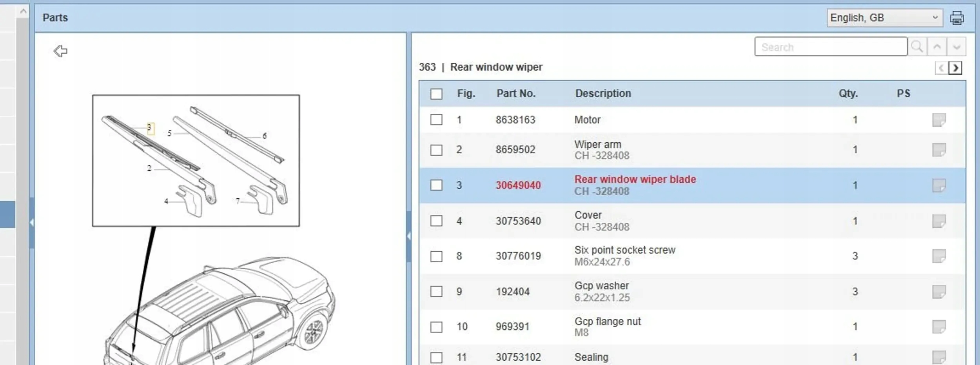Click the Description column header
The image size is (980, 365).
(603, 94)
